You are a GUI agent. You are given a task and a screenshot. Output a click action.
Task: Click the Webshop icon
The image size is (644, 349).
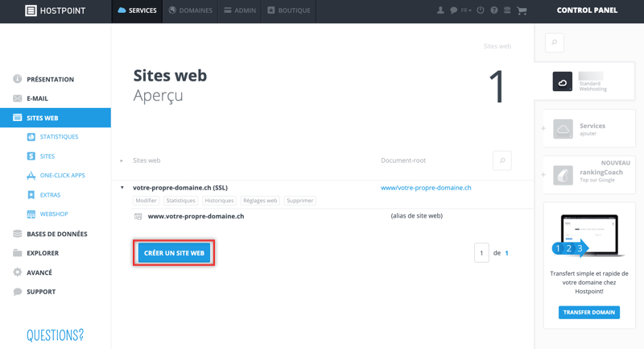click(31, 214)
